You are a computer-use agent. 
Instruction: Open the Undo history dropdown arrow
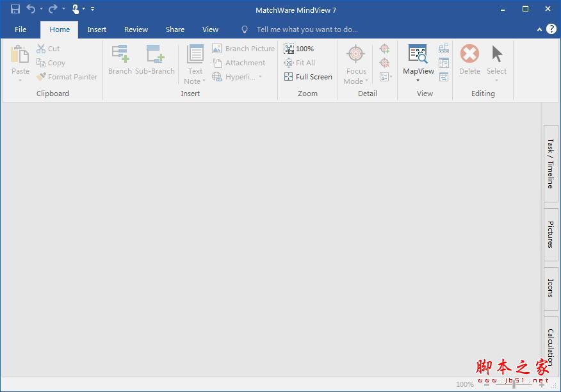41,8
